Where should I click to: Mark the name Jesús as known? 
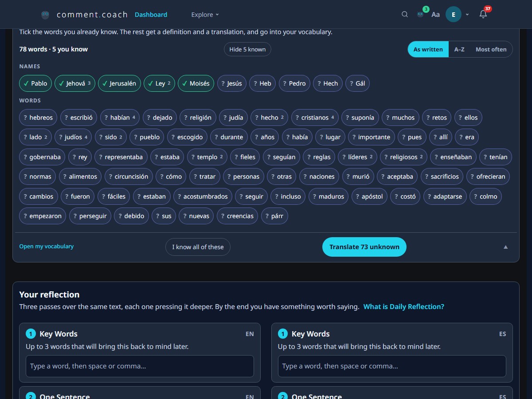tap(232, 83)
